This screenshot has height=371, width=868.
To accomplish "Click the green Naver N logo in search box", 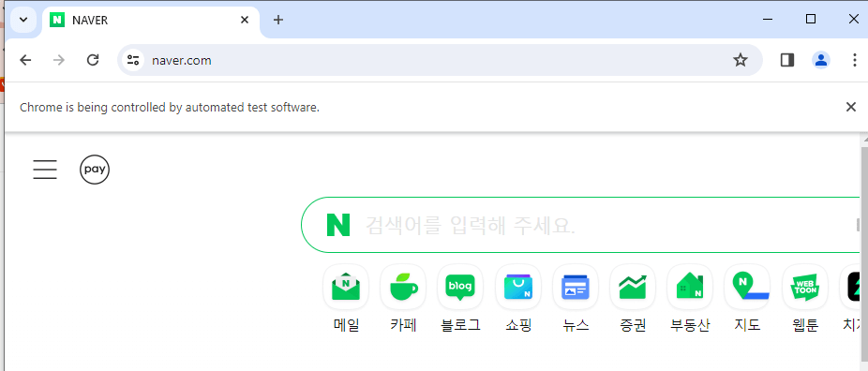I will coord(338,225).
